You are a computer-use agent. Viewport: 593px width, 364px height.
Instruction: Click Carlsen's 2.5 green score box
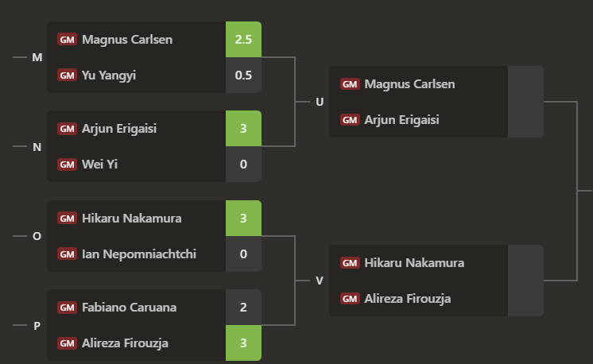click(x=243, y=40)
